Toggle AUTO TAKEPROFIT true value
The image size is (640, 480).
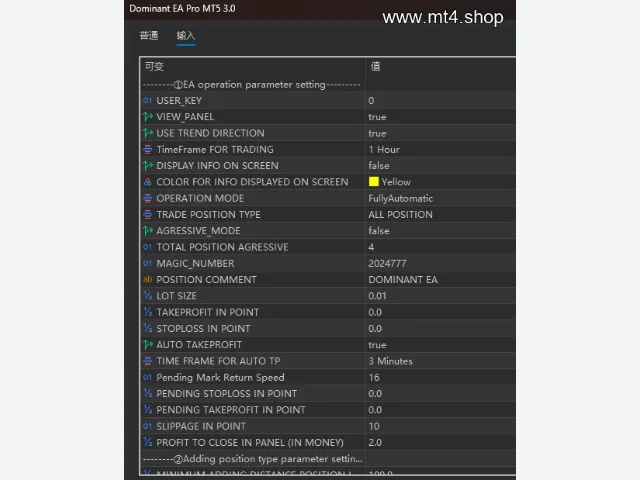tap(377, 345)
